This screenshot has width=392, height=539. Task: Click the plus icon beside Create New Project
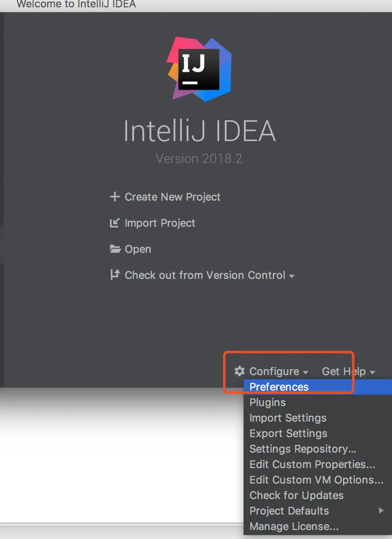pos(115,197)
